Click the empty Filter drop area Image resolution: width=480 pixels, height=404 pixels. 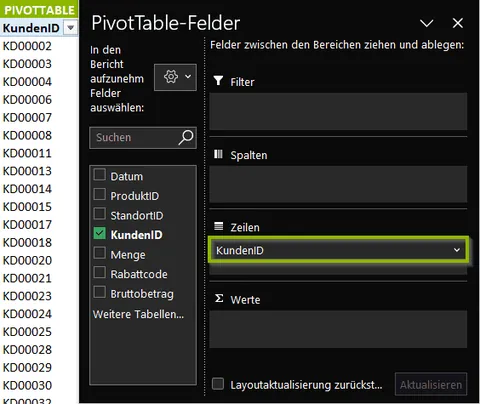(x=338, y=112)
